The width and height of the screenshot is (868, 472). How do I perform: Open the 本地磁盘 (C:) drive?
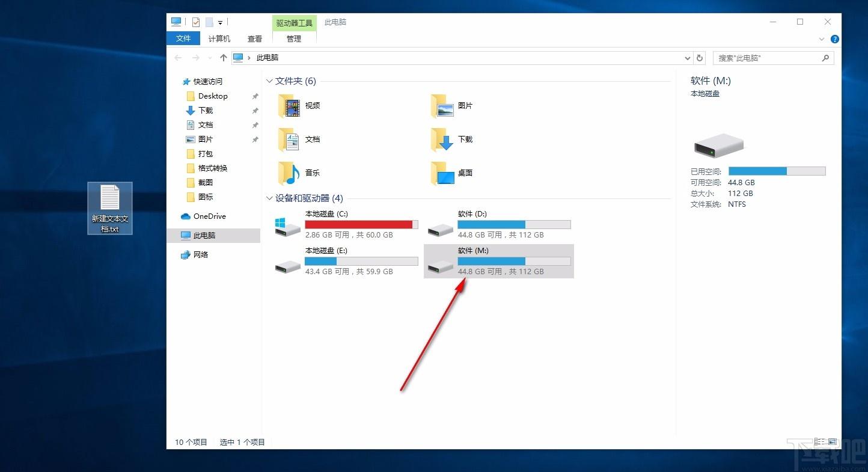pyautogui.click(x=346, y=224)
